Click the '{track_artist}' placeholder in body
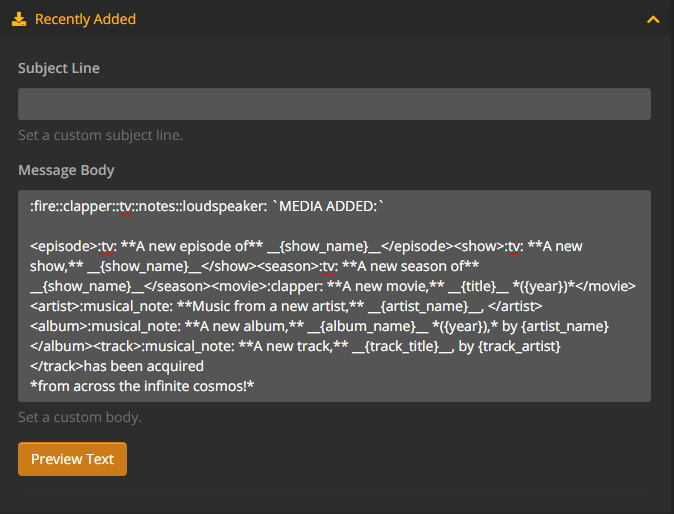The image size is (674, 514). pos(519,346)
